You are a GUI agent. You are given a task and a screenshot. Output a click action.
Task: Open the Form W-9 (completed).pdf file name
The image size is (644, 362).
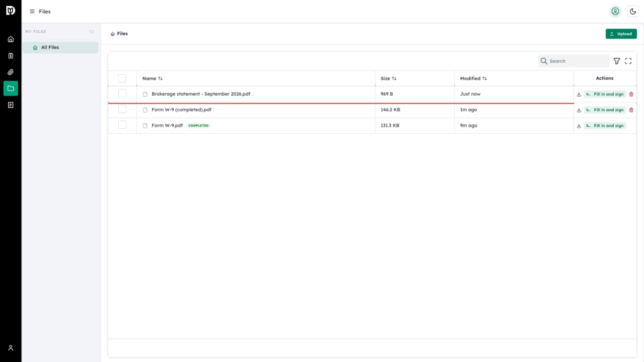click(x=182, y=109)
